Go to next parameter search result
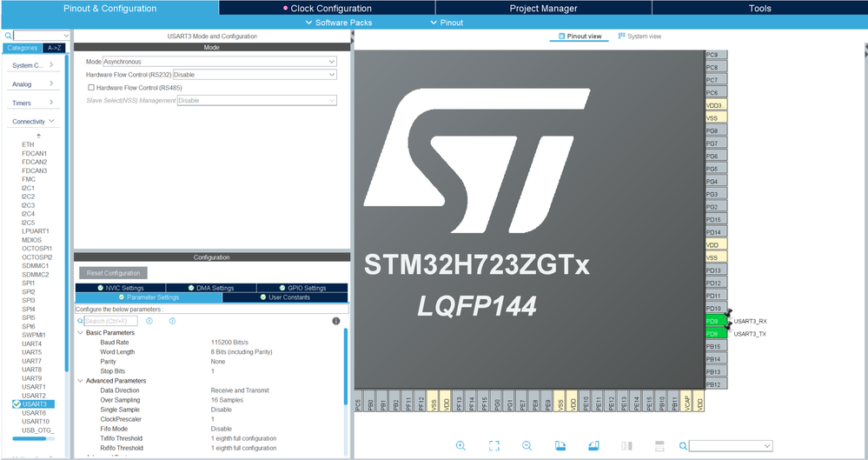The image size is (868, 460). point(172,321)
